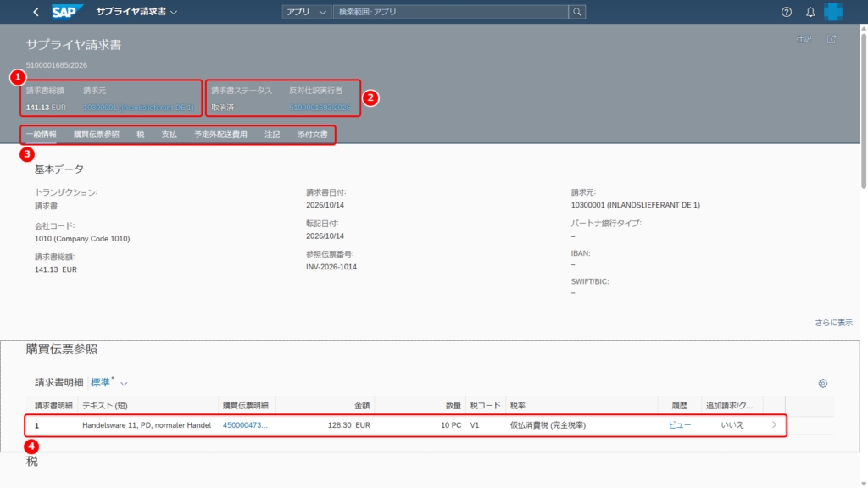Open user profile avatar
This screenshot has height=488, width=868.
[x=833, y=12]
